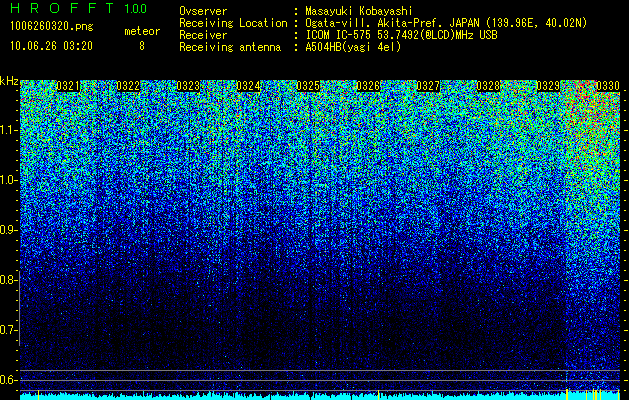Click the 0325 time marker label
The width and height of the screenshot is (629, 400).
click(x=308, y=86)
